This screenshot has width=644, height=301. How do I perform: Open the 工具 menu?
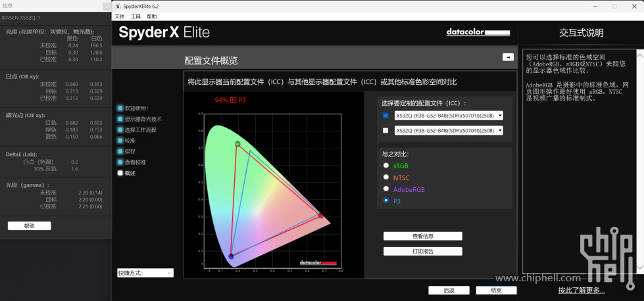pos(136,16)
